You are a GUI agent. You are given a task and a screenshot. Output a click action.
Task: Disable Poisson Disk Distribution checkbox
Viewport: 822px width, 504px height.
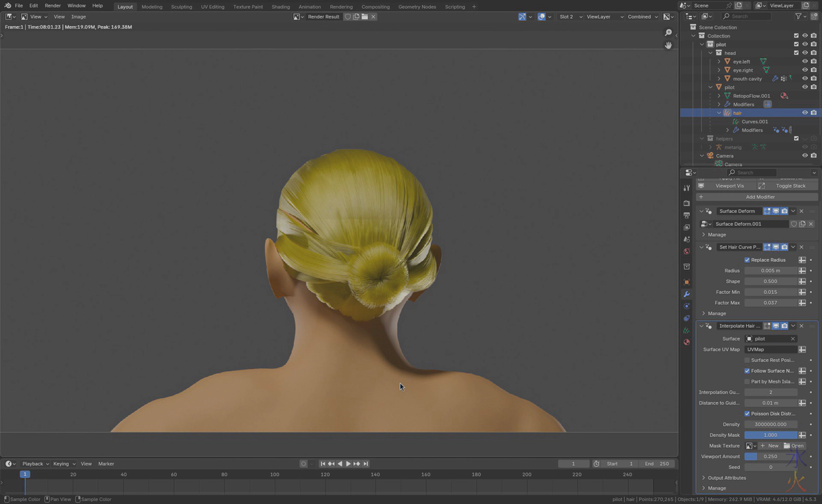pyautogui.click(x=747, y=414)
